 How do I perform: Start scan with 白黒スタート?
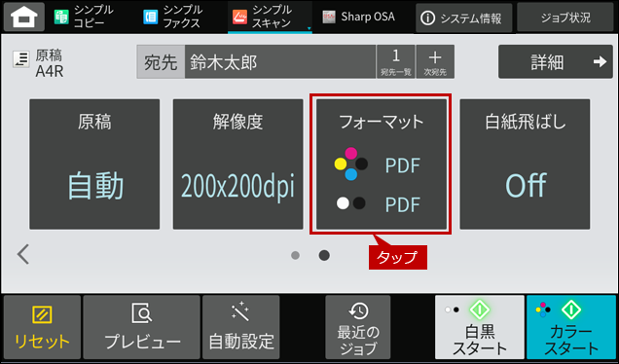480,327
